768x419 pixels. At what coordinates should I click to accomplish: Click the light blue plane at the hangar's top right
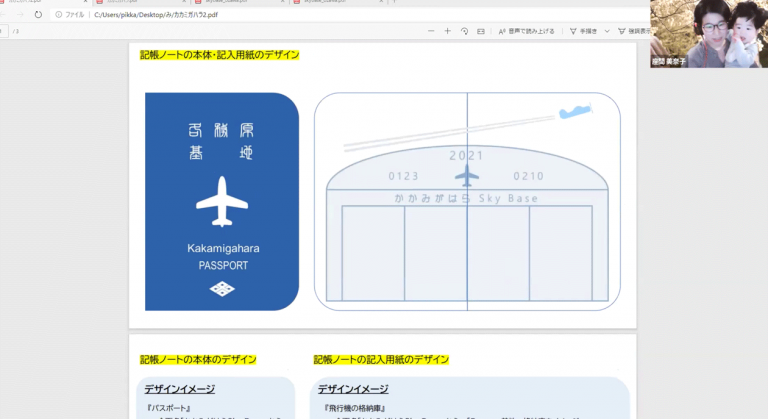576,111
